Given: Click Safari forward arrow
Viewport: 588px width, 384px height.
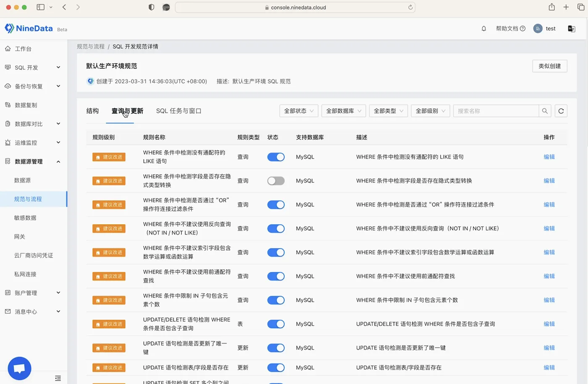Looking at the screenshot, I should tap(78, 7).
